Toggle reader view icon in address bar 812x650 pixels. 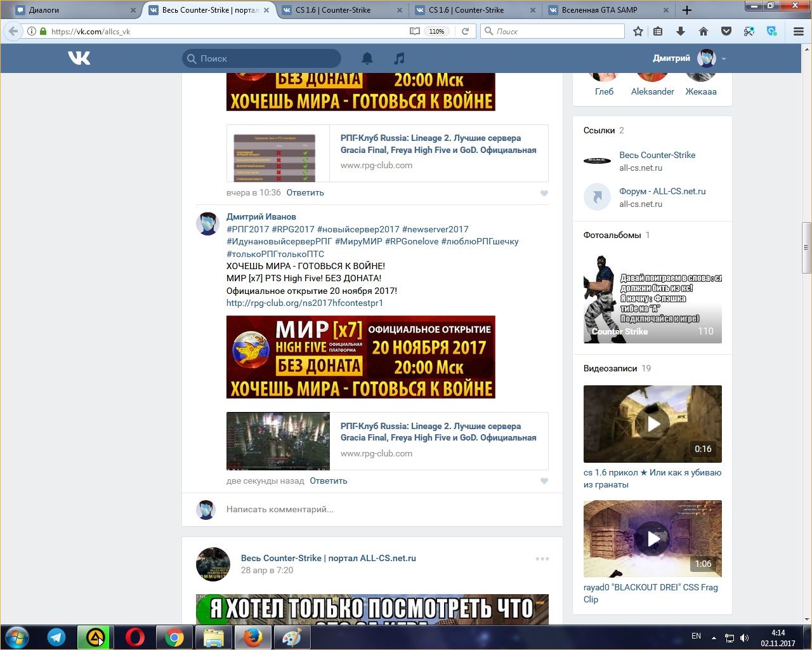[414, 31]
